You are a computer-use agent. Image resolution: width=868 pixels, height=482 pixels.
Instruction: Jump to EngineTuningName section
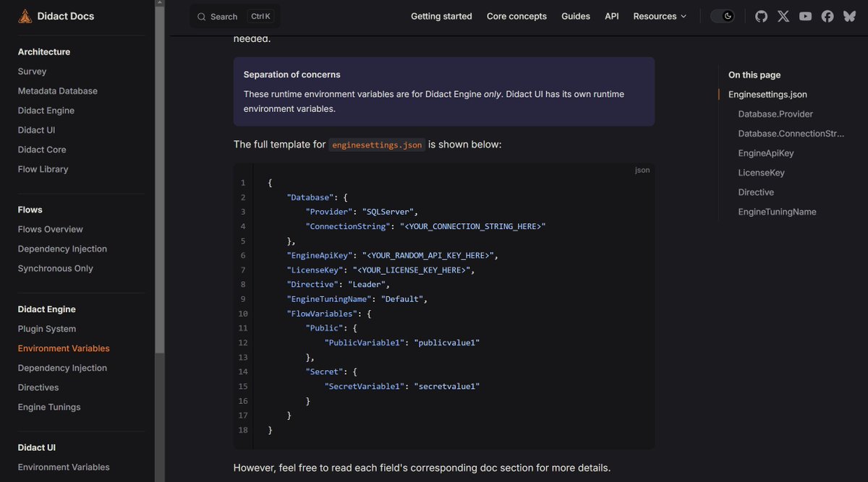[778, 212]
